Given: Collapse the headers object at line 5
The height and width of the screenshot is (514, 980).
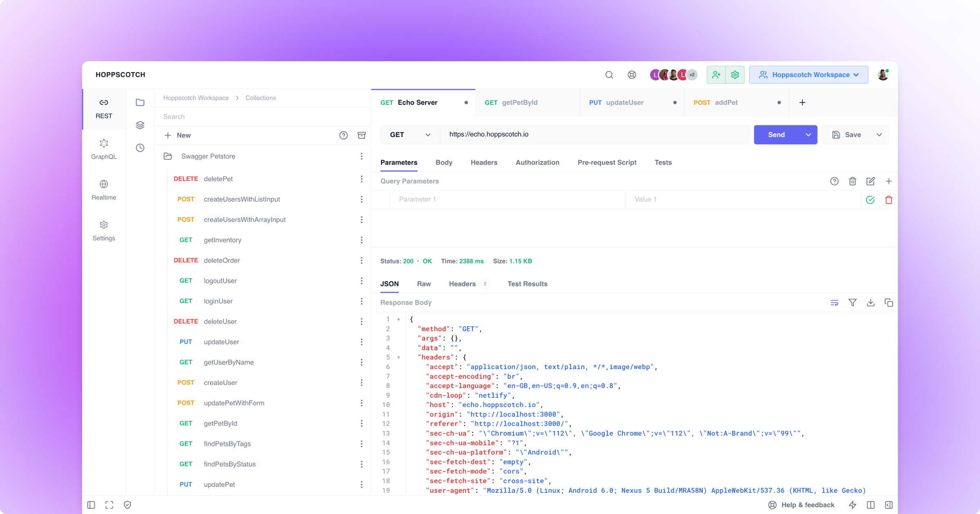Looking at the screenshot, I should (x=399, y=357).
